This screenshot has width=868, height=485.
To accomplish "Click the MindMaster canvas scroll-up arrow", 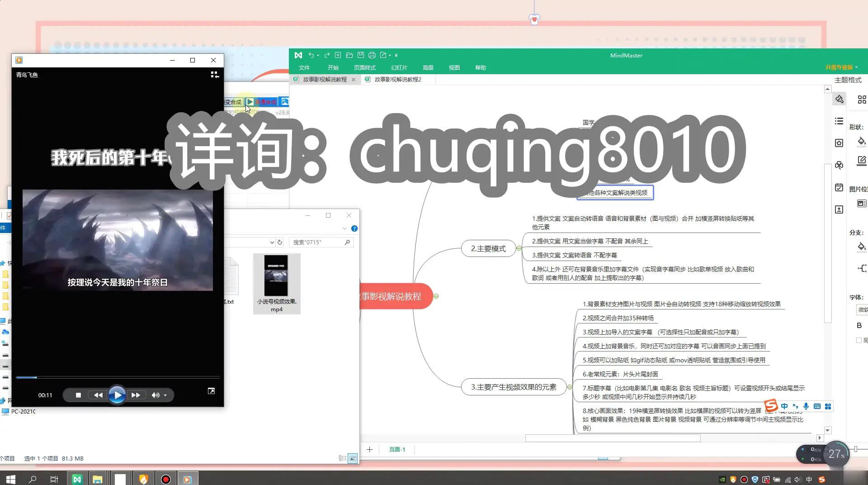I will click(828, 89).
